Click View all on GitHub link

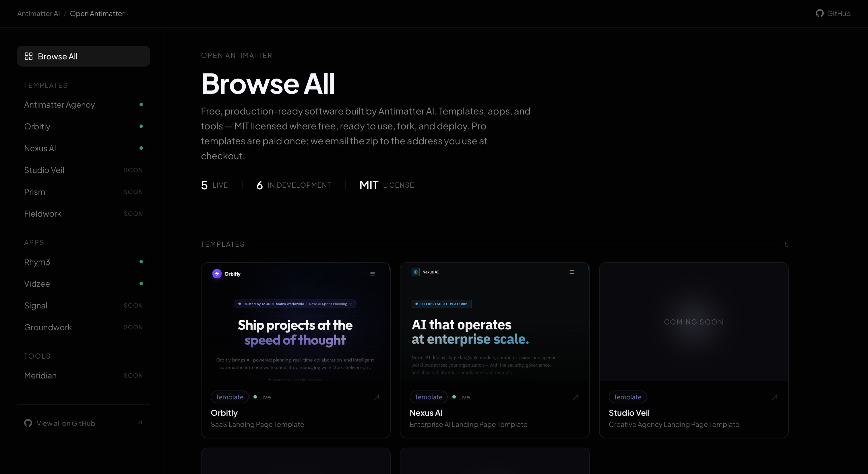coord(66,423)
